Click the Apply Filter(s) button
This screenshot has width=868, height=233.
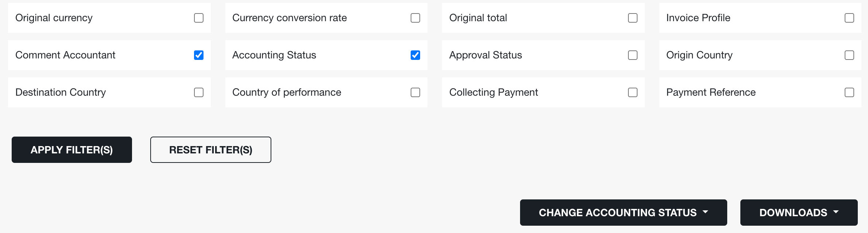(72, 150)
